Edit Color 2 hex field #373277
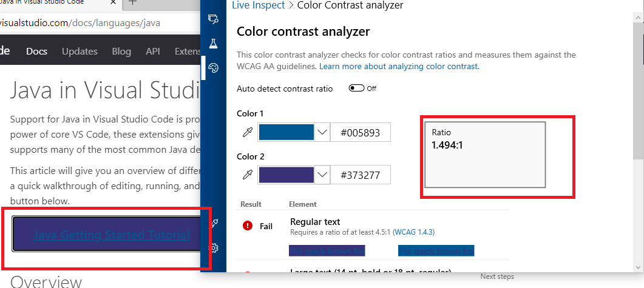The height and width of the screenshot is (288, 644). [x=360, y=175]
